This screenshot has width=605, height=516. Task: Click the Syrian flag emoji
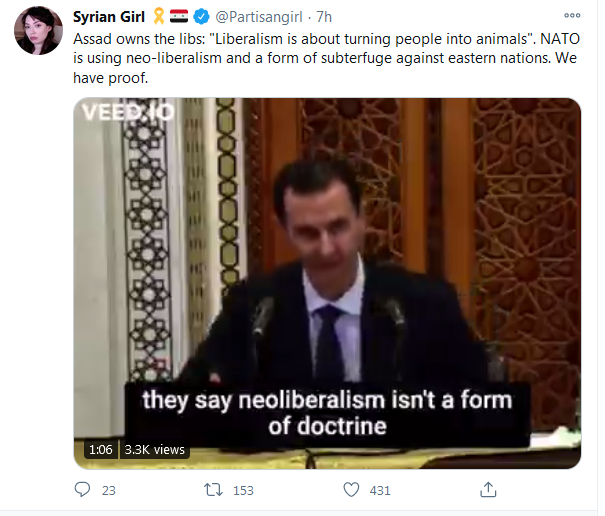(179, 16)
